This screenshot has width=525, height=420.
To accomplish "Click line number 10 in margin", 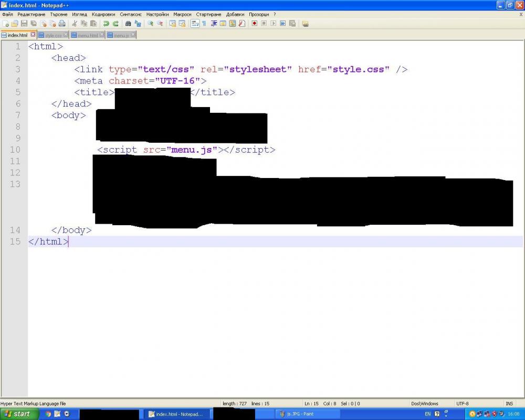I will (x=15, y=150).
